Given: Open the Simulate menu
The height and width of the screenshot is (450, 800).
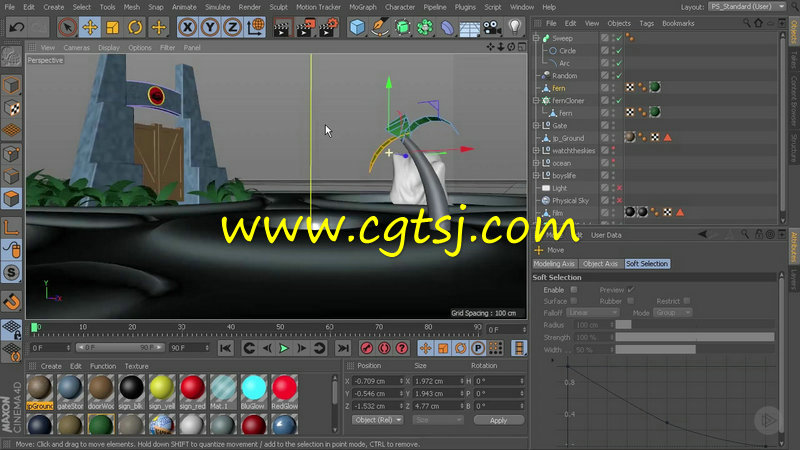Looking at the screenshot, I should point(217,7).
